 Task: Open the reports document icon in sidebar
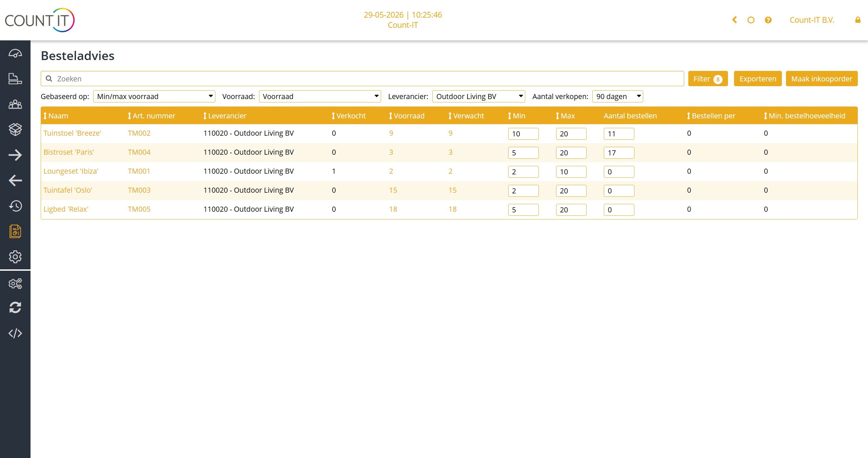(x=15, y=231)
